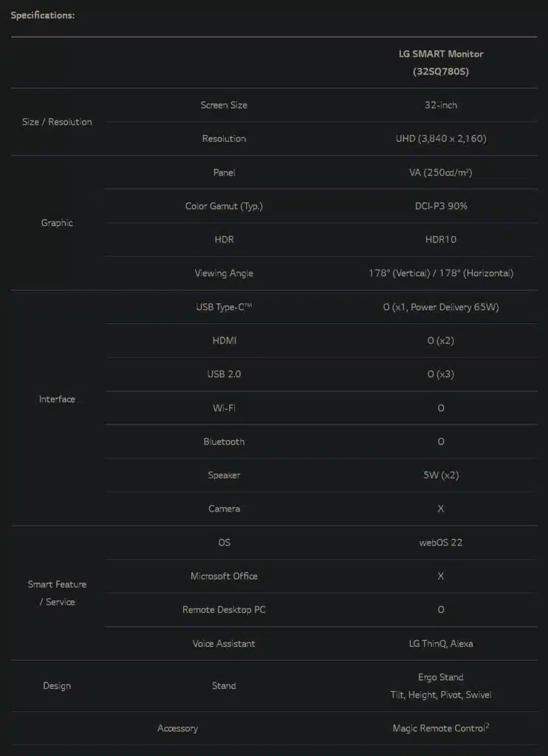Viewport: 548px width, 756px height.
Task: Click the Microsoft Office label
Action: [224, 576]
